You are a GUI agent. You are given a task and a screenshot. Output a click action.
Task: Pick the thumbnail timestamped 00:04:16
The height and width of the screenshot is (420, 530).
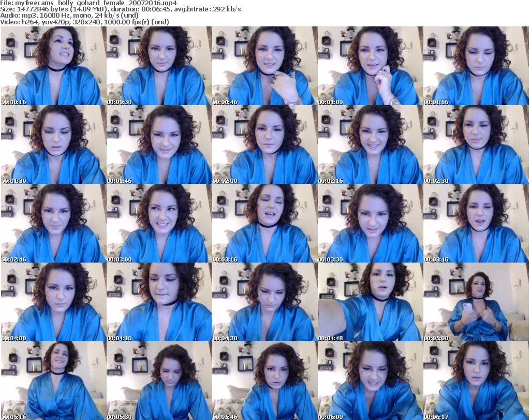click(159, 302)
